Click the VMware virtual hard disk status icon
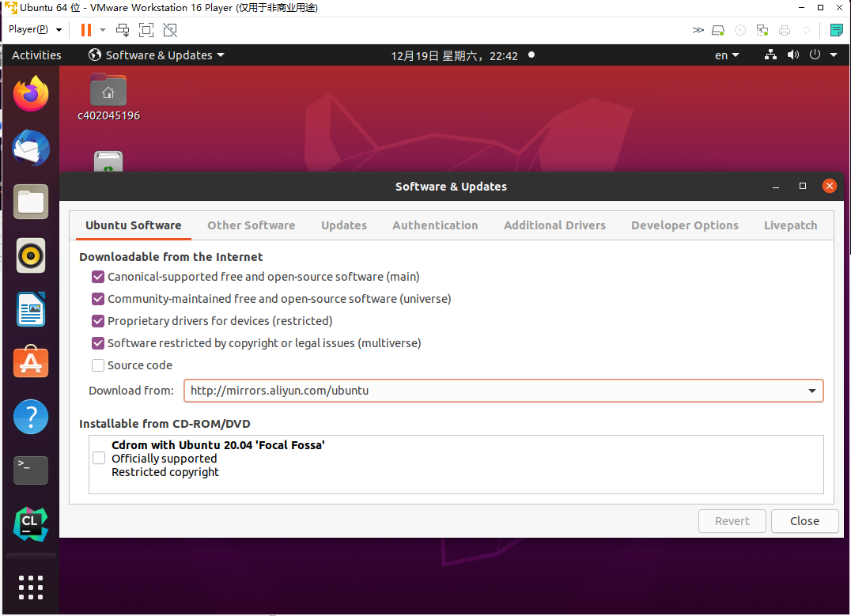 (718, 29)
